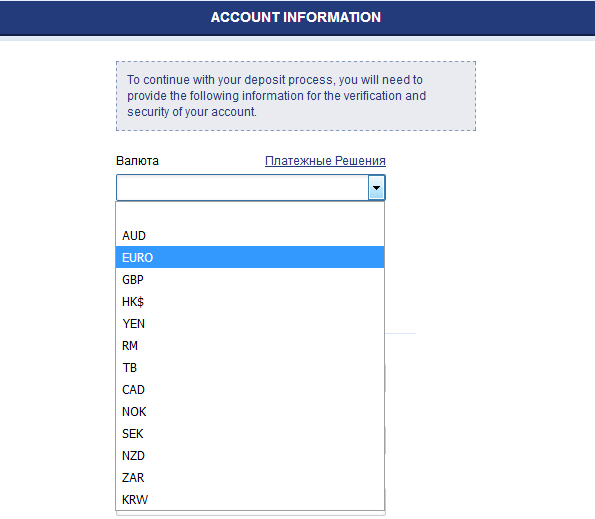Pick HK$ from the currency options
The height and width of the screenshot is (519, 595).
coord(250,301)
